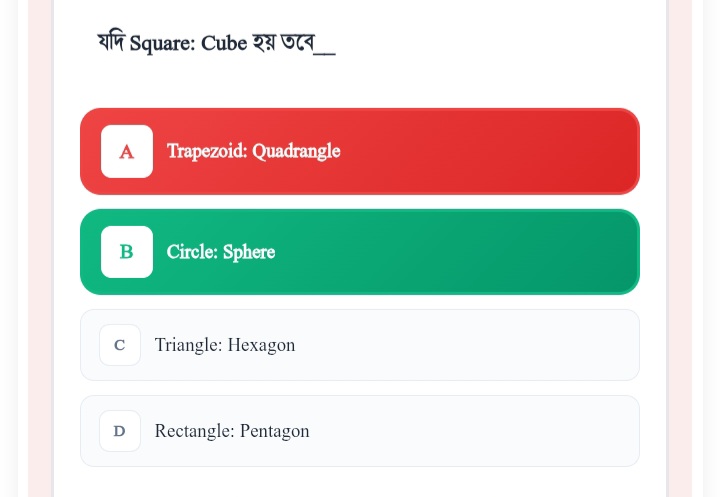
Task: Click the Bengali word যদি in the question
Action: [111, 43]
